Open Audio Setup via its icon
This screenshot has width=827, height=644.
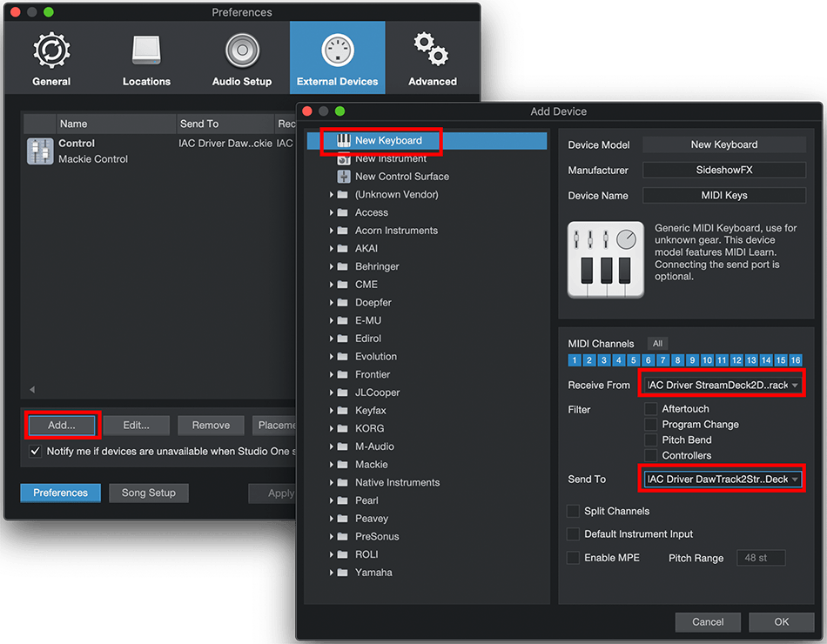[x=241, y=50]
